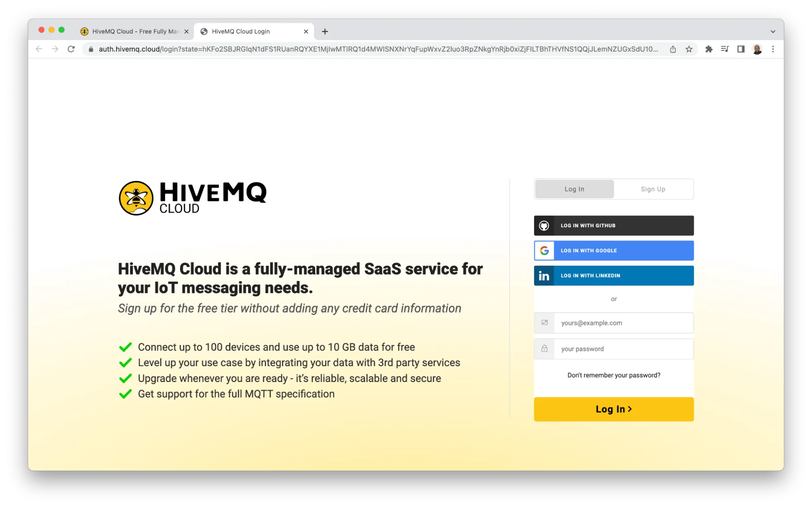812x508 pixels.
Task: Click the email field icon
Action: (544, 323)
